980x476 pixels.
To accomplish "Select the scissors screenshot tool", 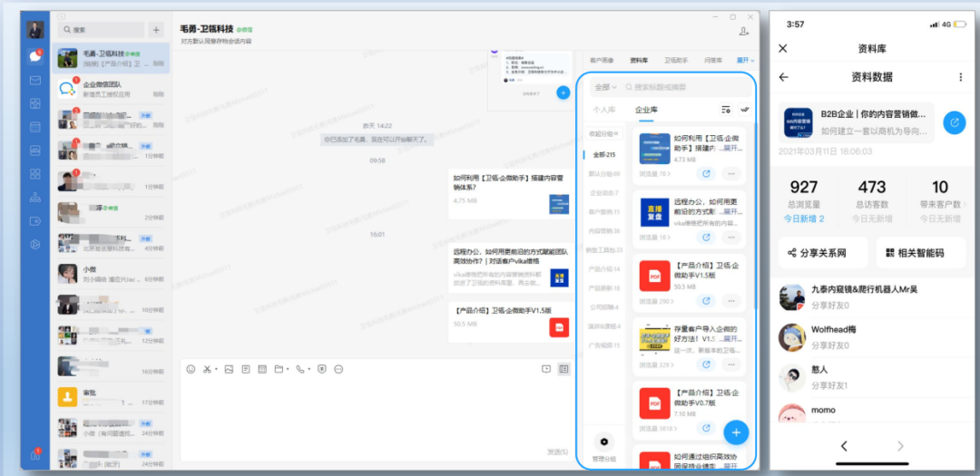I will (208, 369).
